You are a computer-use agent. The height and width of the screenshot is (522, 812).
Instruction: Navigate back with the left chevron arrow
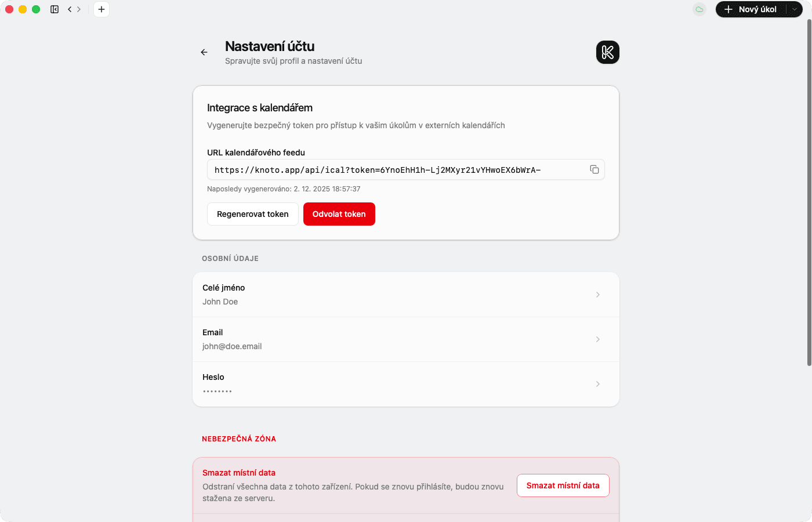(69, 9)
